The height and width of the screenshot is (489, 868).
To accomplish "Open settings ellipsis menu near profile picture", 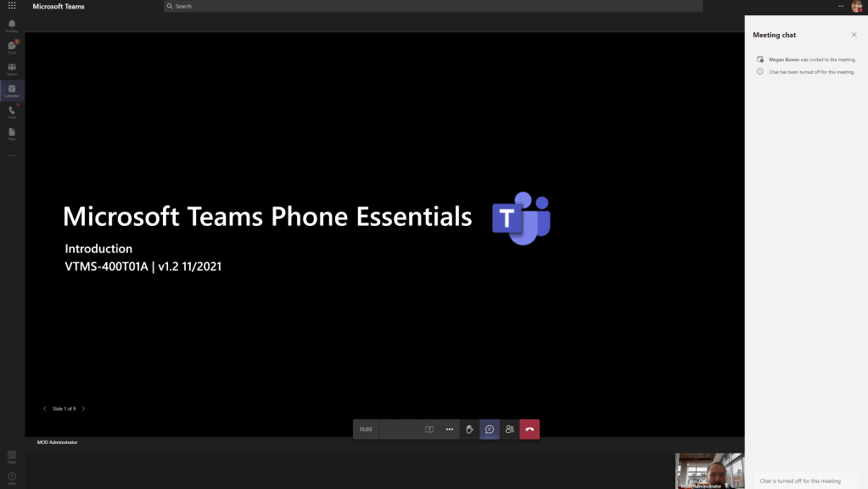I will 841,6.
